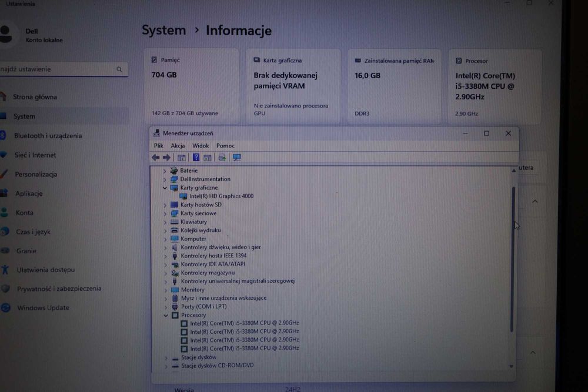The height and width of the screenshot is (392, 588).
Task: Expand the DellInstrumentation node arrow
Action: (164, 179)
